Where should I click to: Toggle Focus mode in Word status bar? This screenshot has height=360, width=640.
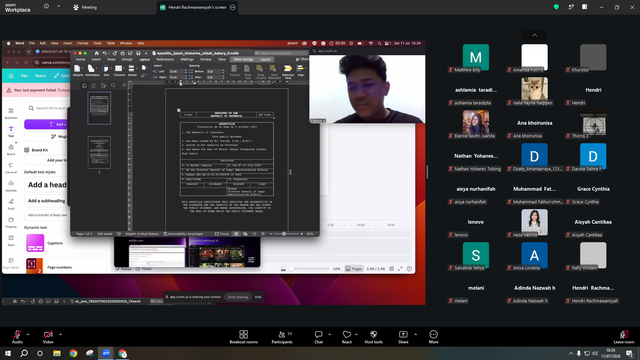(x=222, y=234)
